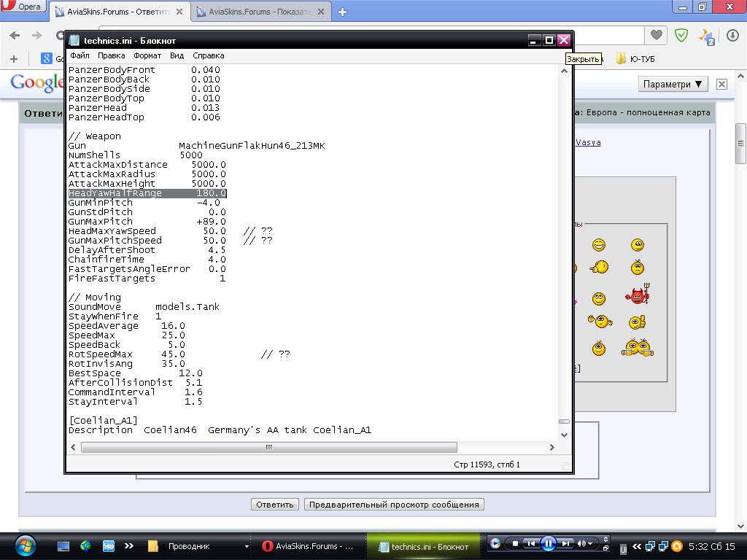This screenshot has width=747, height=560.
Task: Click Предварительный просмотр сообщения button
Action: click(x=394, y=505)
